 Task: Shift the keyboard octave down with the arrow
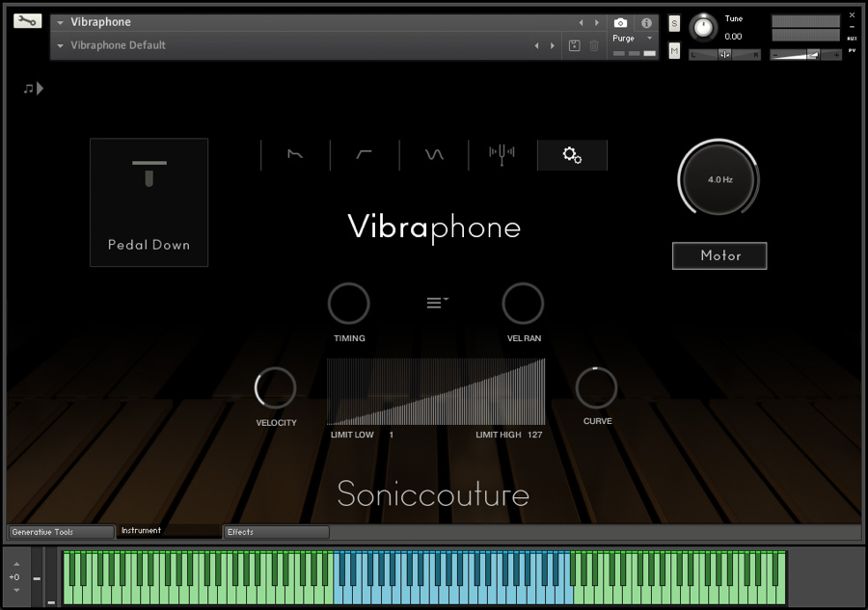pos(16,590)
